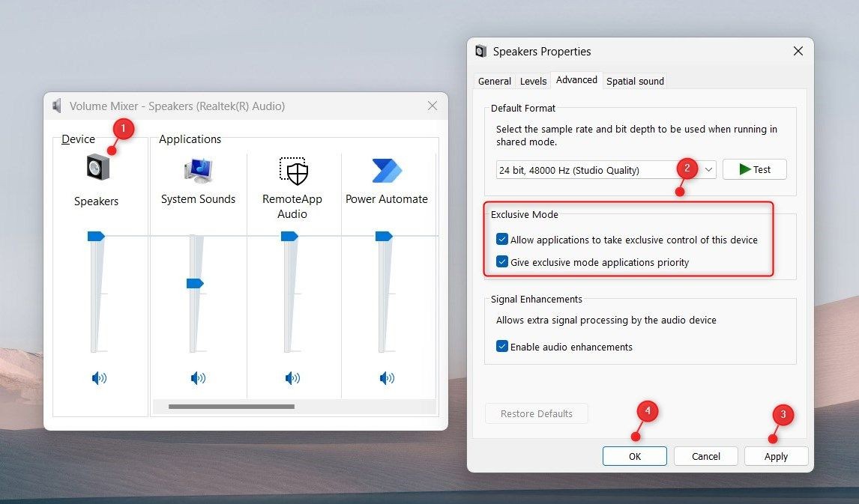This screenshot has height=504, width=859.
Task: Open the Spatial sound tab
Action: 635,81
